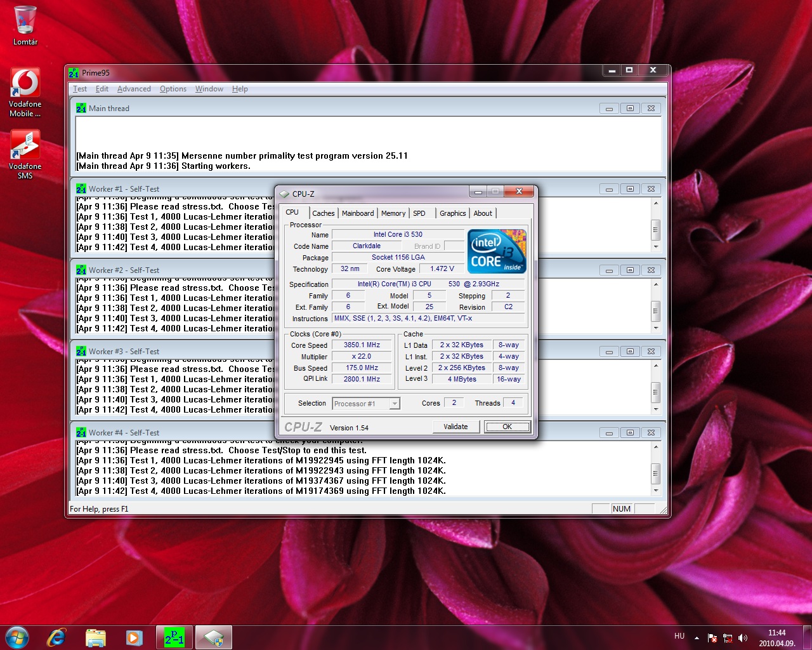Click Worker #4 Test 4 log line

(261, 491)
